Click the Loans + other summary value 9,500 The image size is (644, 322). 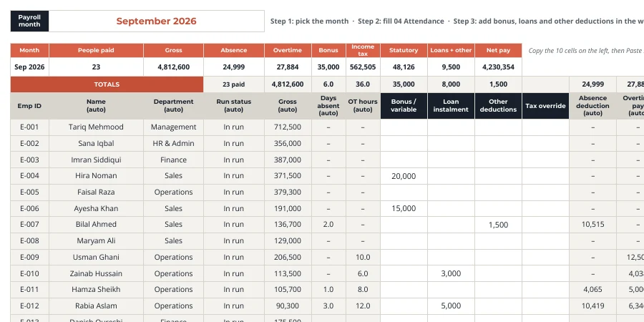pos(451,67)
